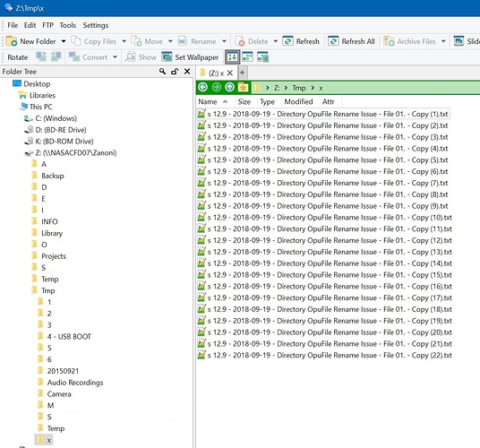Image resolution: width=480 pixels, height=448 pixels.
Task: Click the Archive Files toolbar button
Action: click(409, 41)
